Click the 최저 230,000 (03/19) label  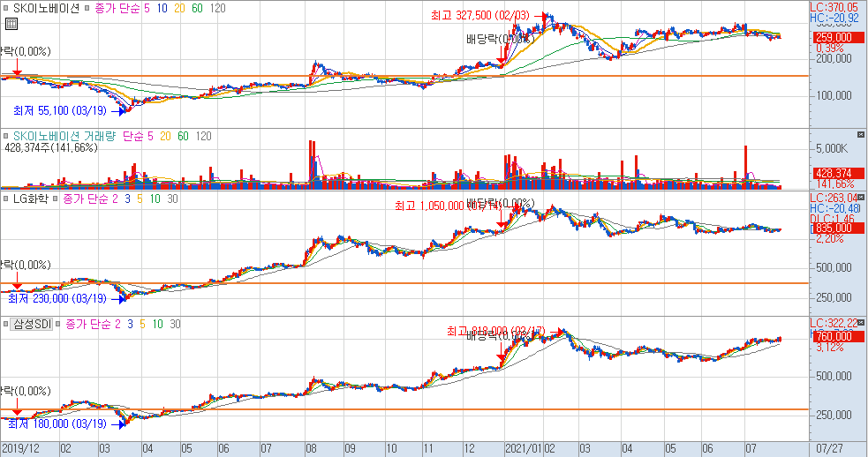pos(57,299)
